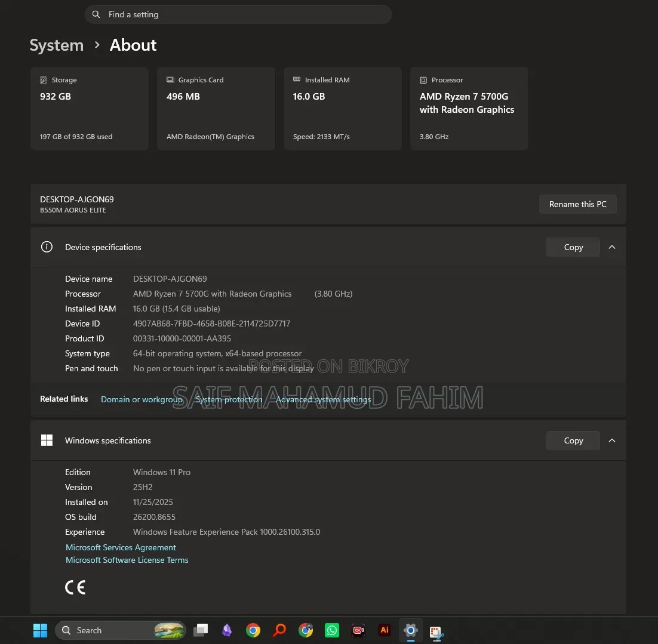Image resolution: width=658 pixels, height=644 pixels.
Task: Open Google Chrome in the taskbar
Action: point(253,630)
